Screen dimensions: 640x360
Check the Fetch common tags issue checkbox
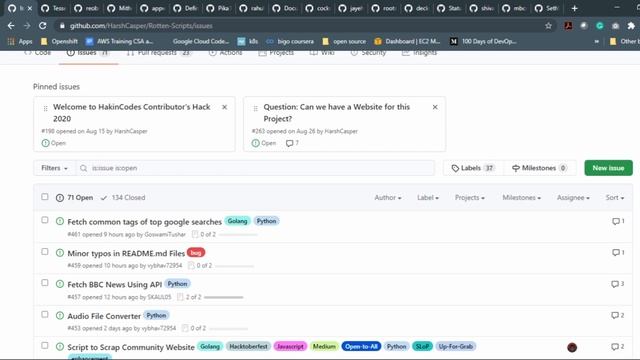coord(45,220)
